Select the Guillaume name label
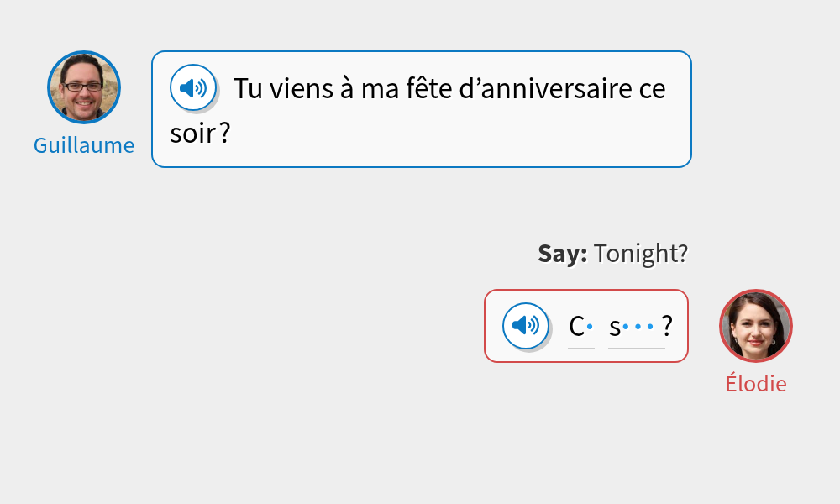 pyautogui.click(x=84, y=145)
